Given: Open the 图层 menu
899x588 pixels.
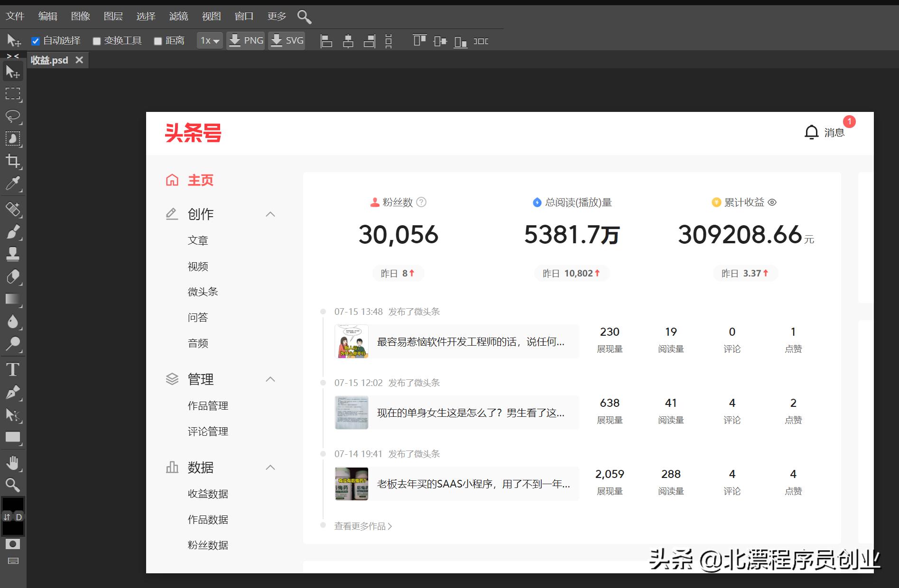Looking at the screenshot, I should coord(113,16).
